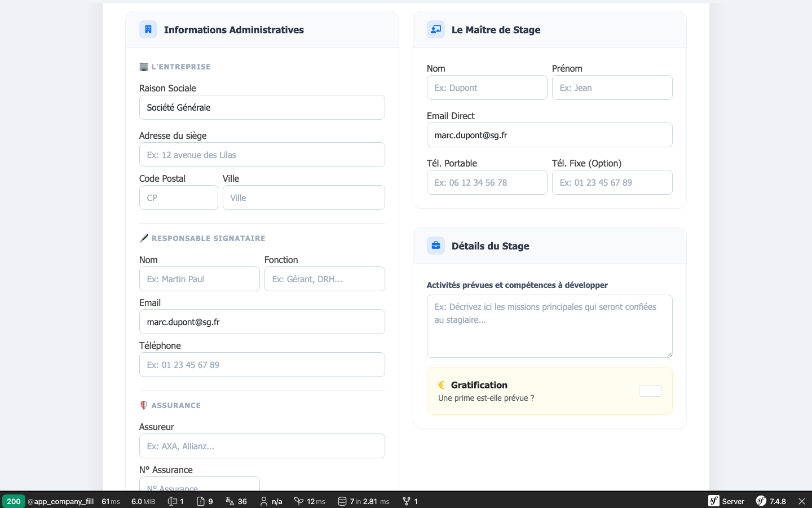Click the Email Direct label
This screenshot has width=812, height=508.
(x=451, y=116)
